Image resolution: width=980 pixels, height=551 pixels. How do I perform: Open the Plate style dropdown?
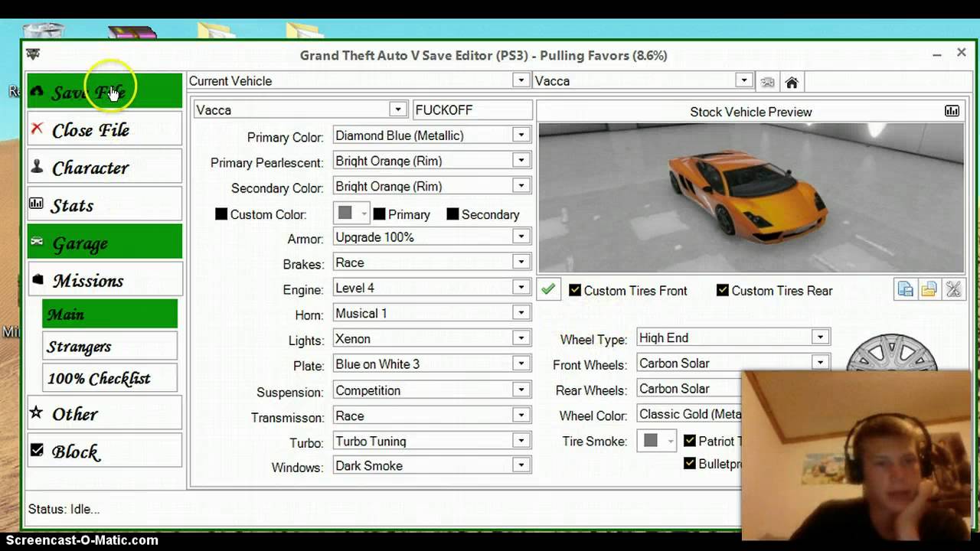(x=521, y=364)
